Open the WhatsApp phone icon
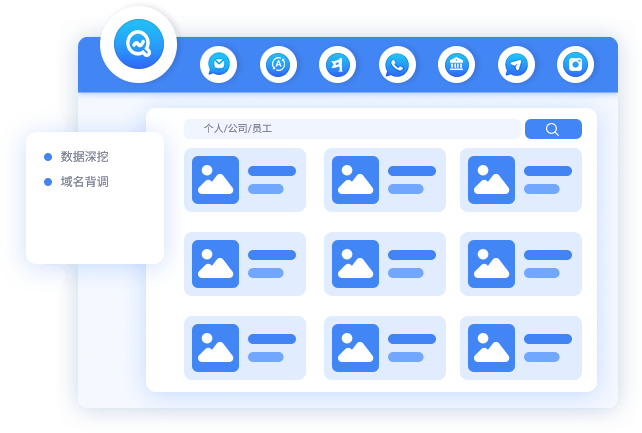 coord(397,65)
